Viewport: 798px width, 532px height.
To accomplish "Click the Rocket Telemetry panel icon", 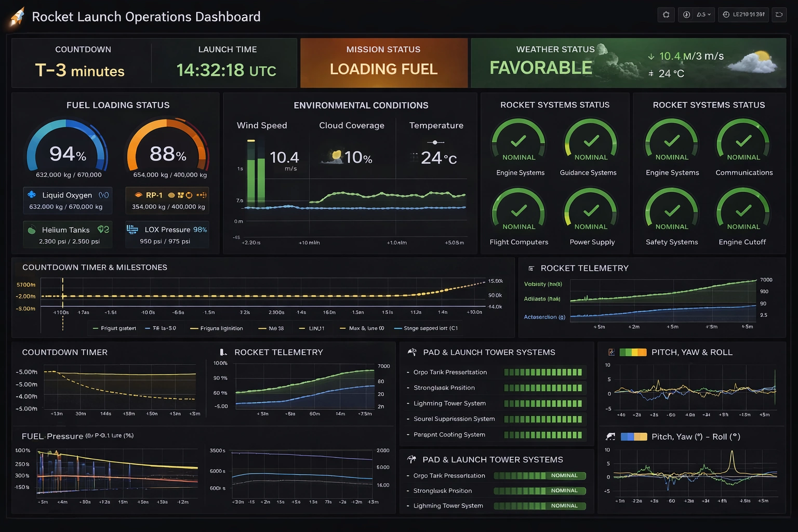I will 531,268.
